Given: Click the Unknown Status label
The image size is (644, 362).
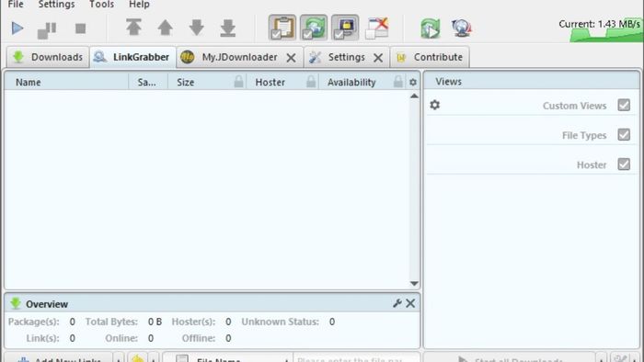Looking at the screenshot, I should (280, 322).
